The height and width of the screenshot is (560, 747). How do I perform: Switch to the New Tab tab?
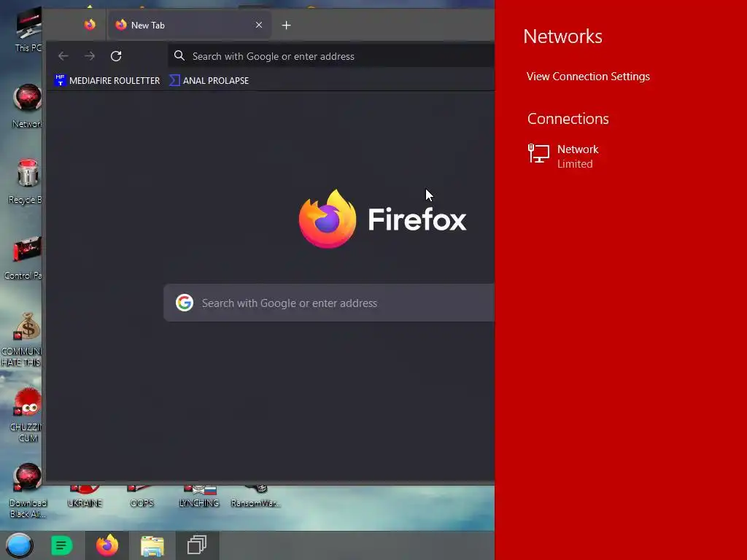(190, 26)
